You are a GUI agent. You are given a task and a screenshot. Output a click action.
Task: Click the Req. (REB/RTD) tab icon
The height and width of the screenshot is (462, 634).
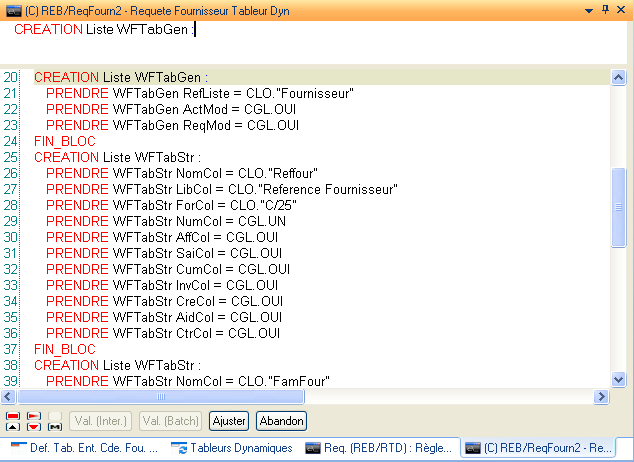313,448
